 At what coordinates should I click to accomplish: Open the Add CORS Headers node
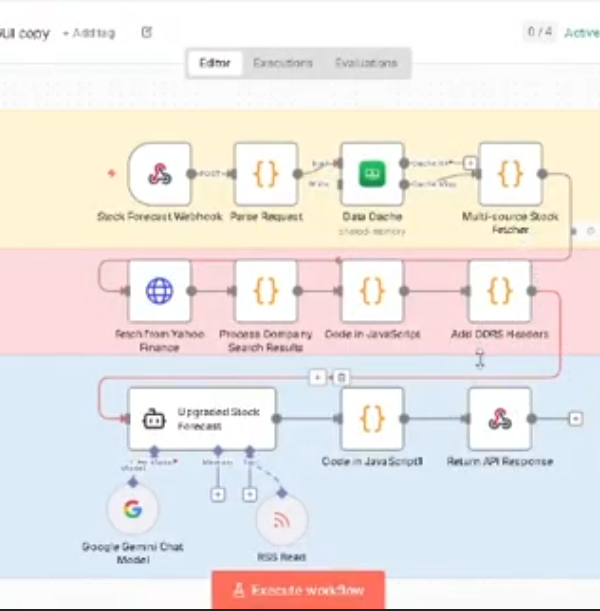click(500, 291)
